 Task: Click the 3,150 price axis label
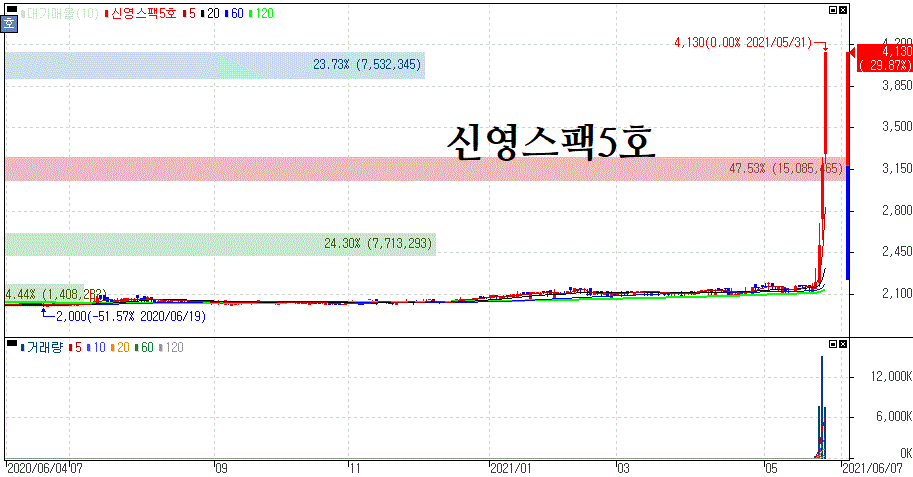point(897,168)
